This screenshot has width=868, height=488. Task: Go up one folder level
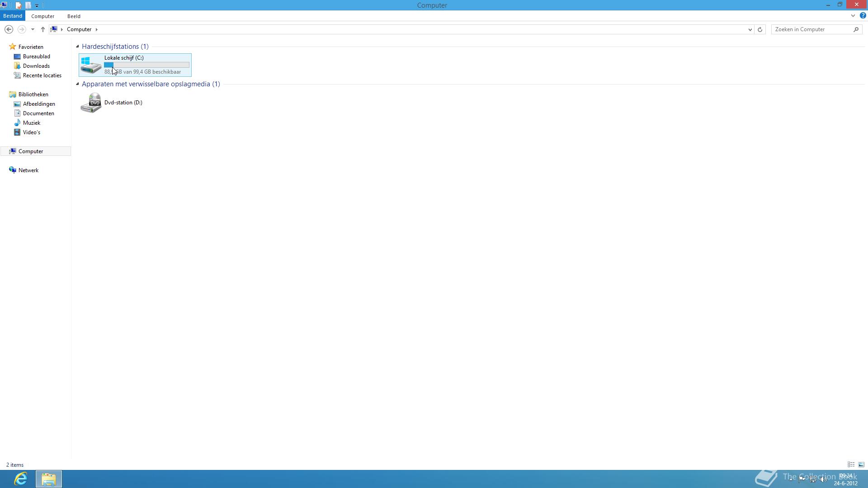click(x=43, y=29)
